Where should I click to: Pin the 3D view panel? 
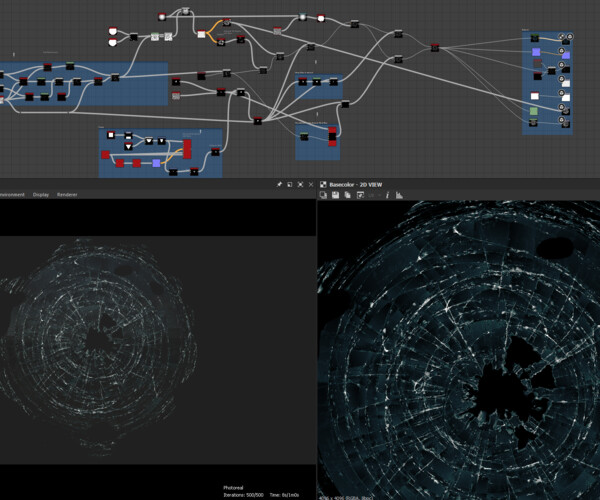tap(279, 184)
